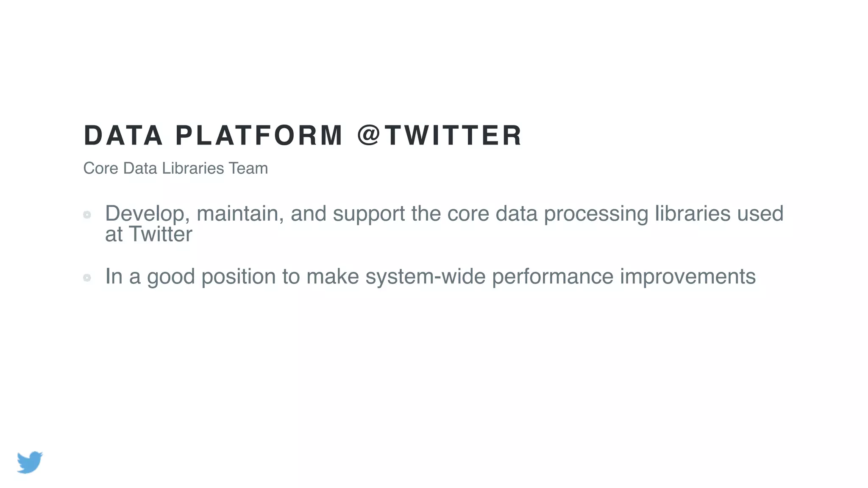The image size is (868, 488).
Task: Select the word DATA in the heading
Action: tap(123, 136)
